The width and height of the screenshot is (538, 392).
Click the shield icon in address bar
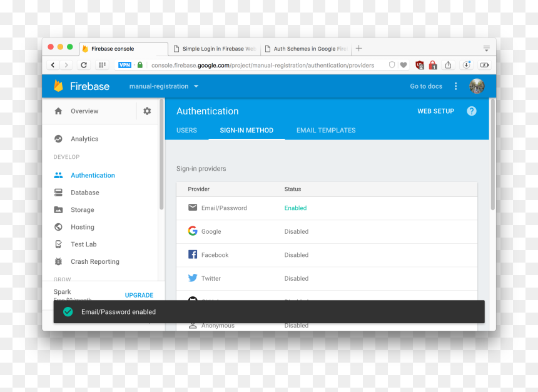[x=392, y=65]
